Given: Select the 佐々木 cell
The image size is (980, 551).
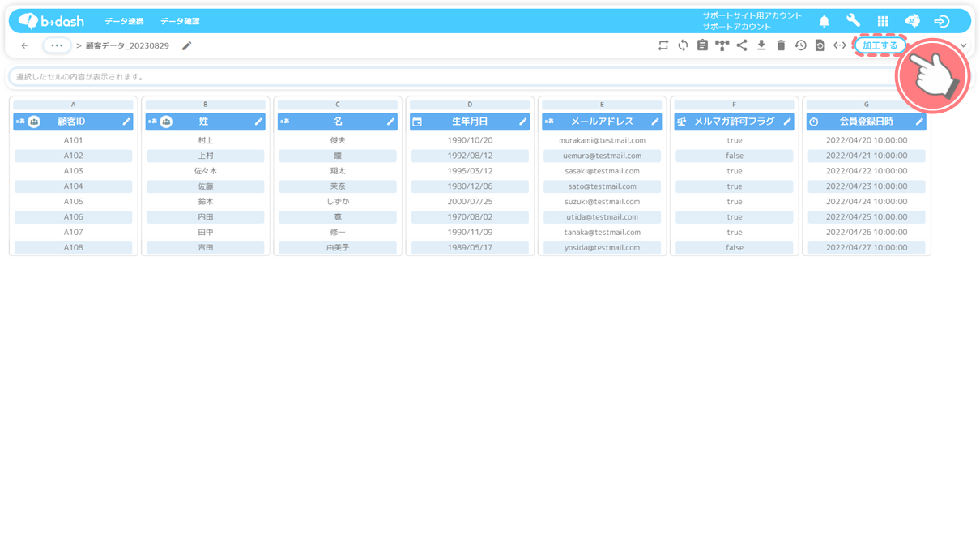Looking at the screenshot, I should coord(206,171).
